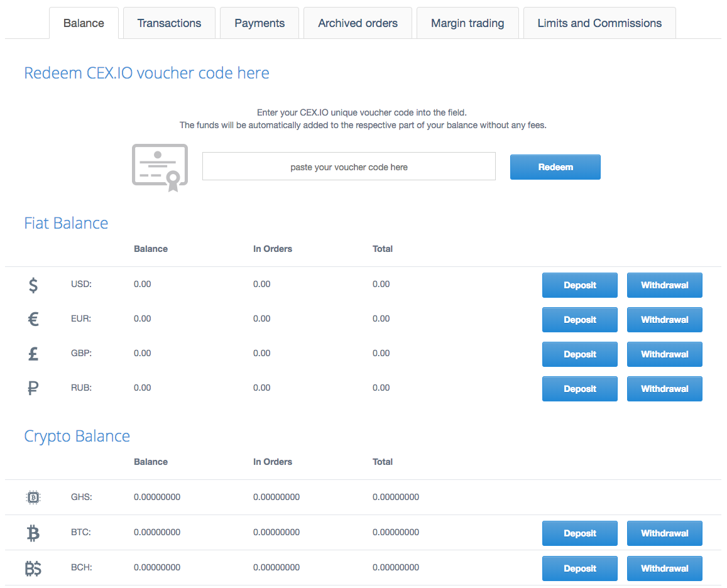Open USD Withdrawal
Viewport: 727px width, 588px height.
point(664,285)
